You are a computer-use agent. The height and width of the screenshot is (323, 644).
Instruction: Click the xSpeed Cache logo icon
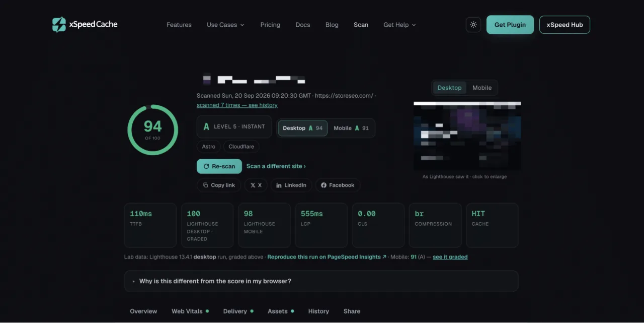click(59, 25)
